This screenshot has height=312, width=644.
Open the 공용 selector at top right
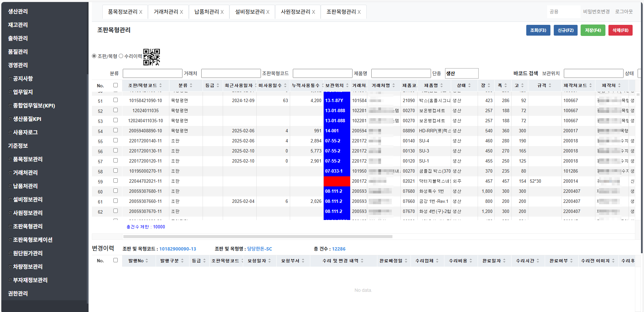563,12
